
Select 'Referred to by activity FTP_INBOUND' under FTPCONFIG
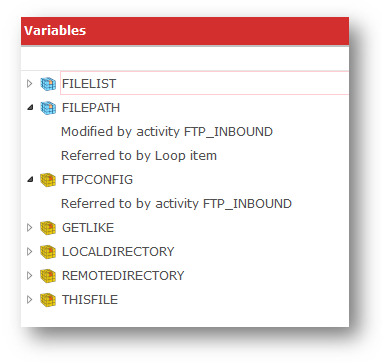[x=176, y=204]
